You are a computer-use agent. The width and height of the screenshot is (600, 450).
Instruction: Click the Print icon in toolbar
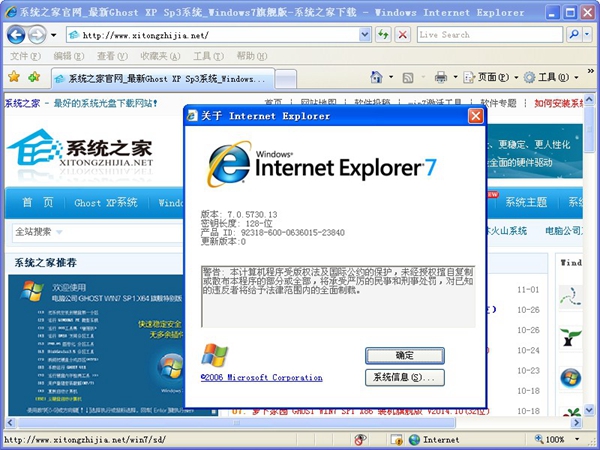[440, 77]
